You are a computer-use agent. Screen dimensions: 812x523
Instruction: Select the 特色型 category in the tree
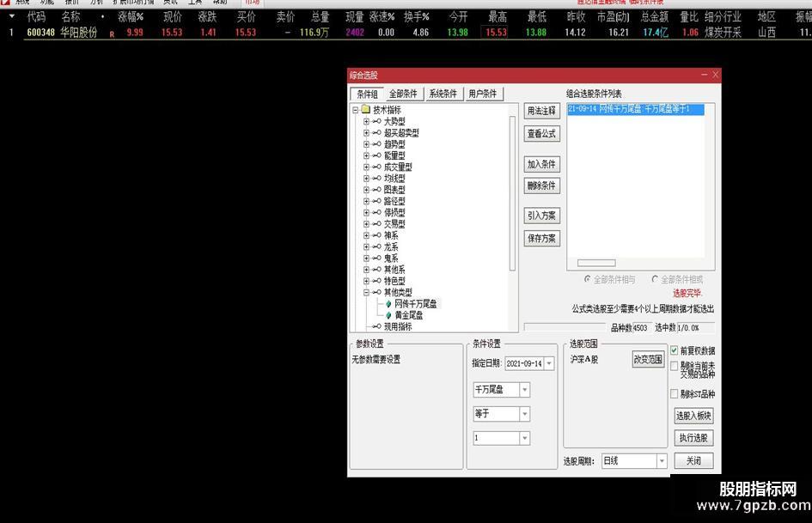coord(394,281)
